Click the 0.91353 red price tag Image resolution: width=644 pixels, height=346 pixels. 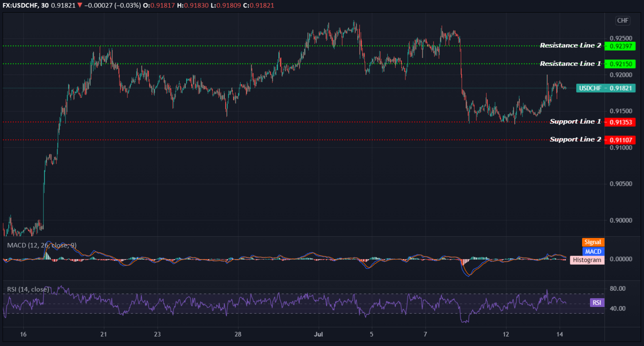point(620,122)
